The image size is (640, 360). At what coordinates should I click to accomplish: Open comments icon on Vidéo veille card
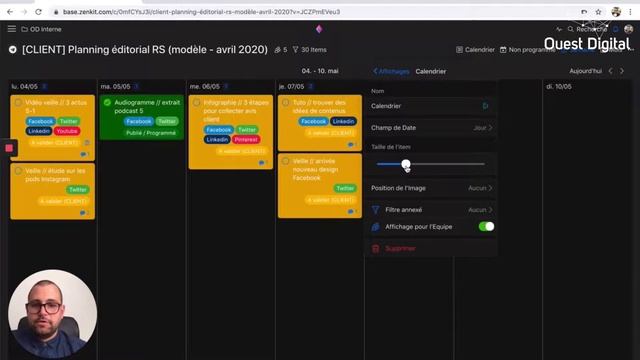[84, 154]
